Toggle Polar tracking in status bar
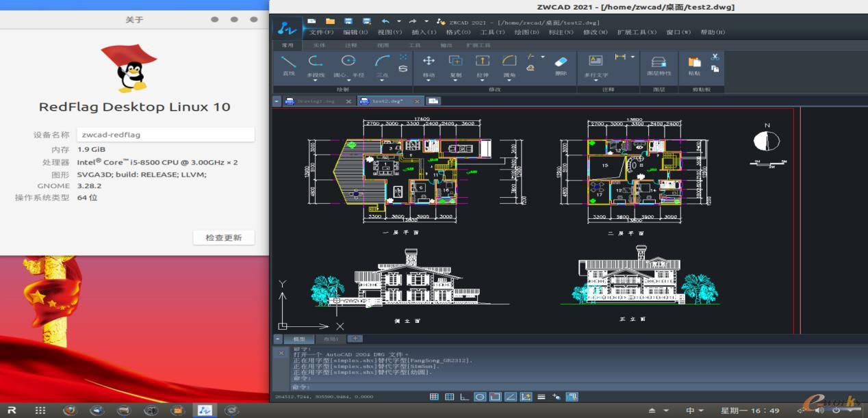 480,396
